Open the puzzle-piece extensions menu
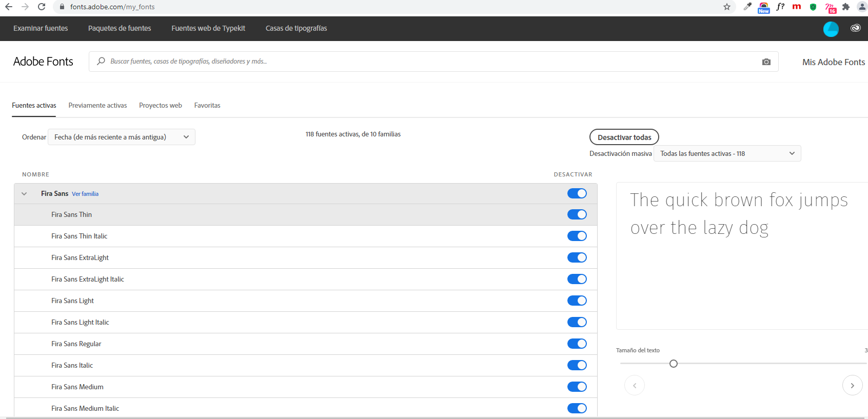This screenshot has width=868, height=419. [x=846, y=7]
